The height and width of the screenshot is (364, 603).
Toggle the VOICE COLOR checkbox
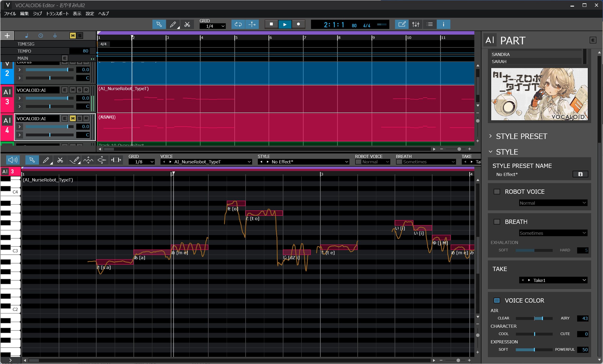[497, 300]
